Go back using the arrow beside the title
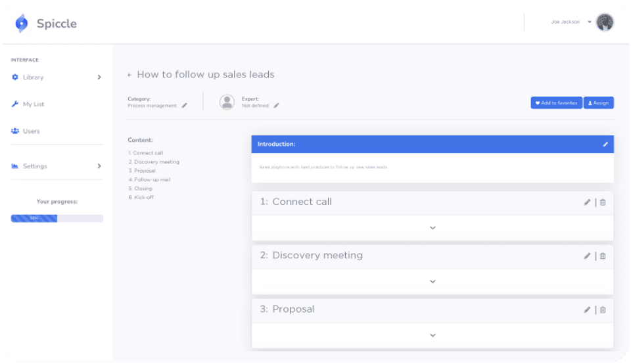 coord(129,75)
